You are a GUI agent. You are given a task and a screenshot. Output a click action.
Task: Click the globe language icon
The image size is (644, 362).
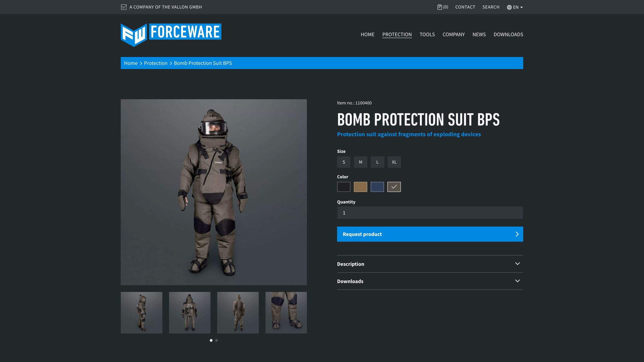pyautogui.click(x=509, y=7)
